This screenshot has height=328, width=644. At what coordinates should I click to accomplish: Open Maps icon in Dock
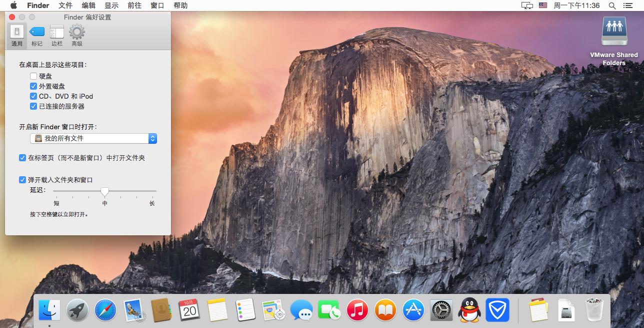273,310
